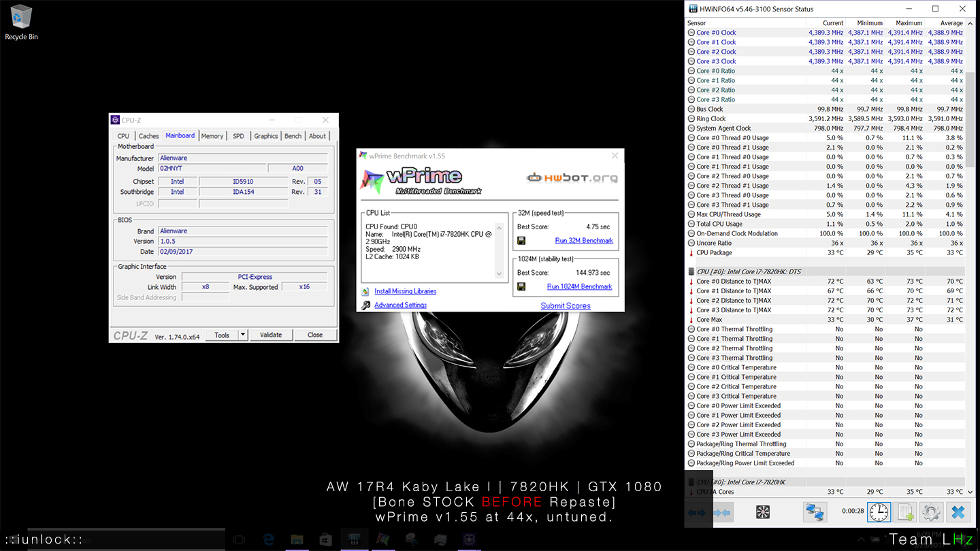Image resolution: width=980 pixels, height=551 pixels.
Task: Open HWiNFO network sharing monitors icon
Action: tap(815, 512)
